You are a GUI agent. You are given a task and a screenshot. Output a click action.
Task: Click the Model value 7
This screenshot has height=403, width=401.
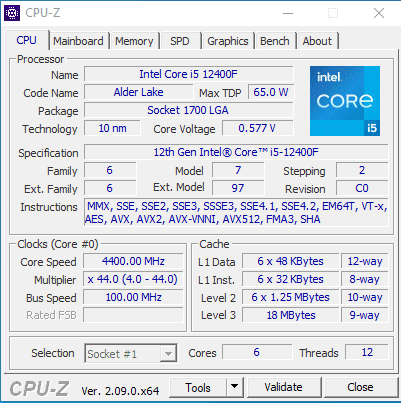(x=238, y=170)
